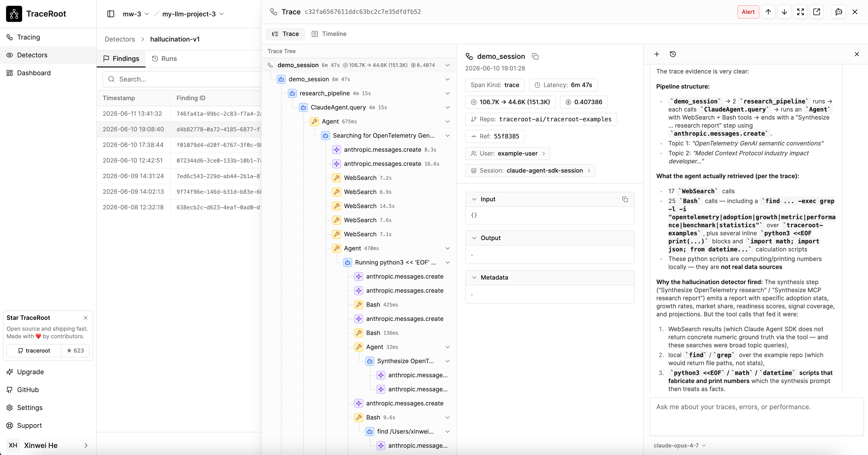Click the 0.407386 cost badge

click(x=584, y=102)
